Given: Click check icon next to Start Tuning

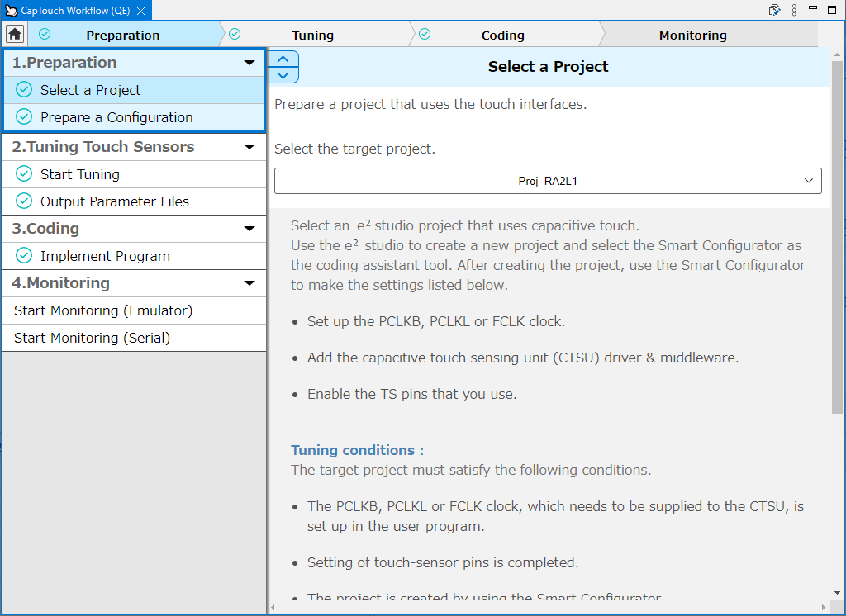Looking at the screenshot, I should (x=24, y=173).
